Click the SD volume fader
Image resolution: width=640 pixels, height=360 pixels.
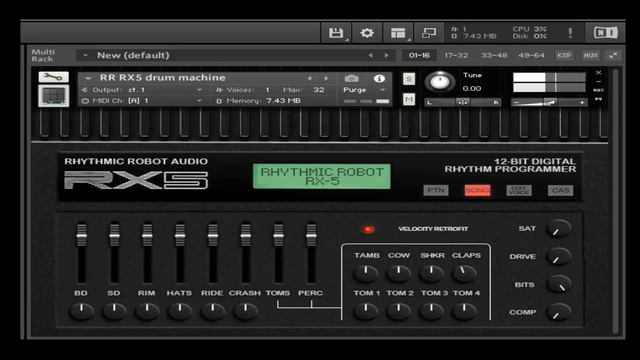point(114,235)
